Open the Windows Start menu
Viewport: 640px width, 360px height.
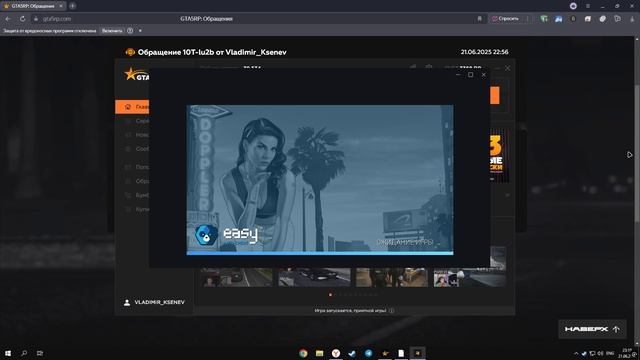(x=8, y=353)
